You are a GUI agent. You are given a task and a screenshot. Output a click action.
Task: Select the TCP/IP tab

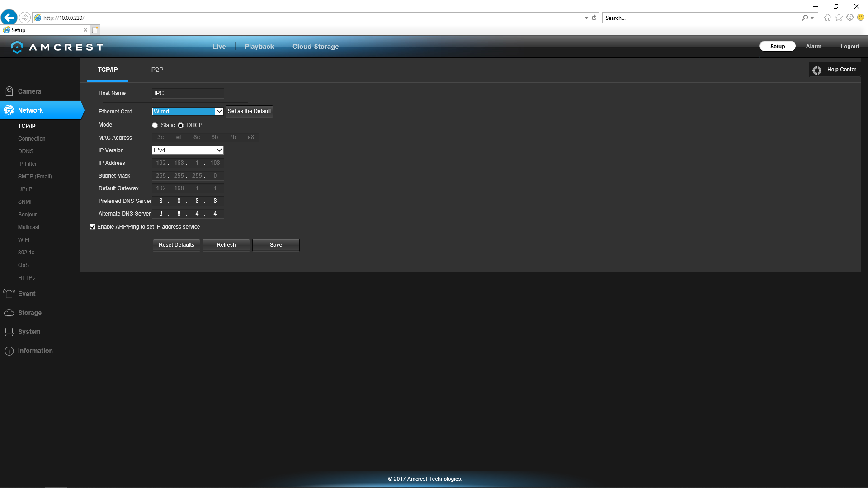pos(108,70)
